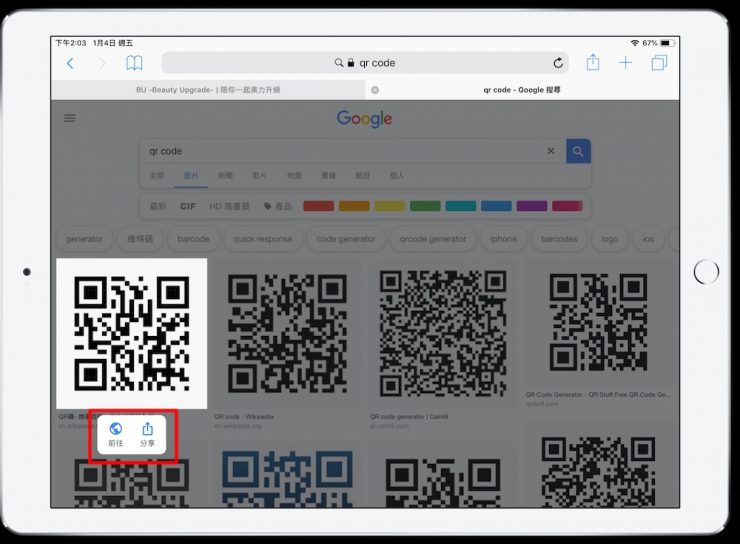
Task: Open the Safari bookmarks book icon
Action: (x=134, y=63)
